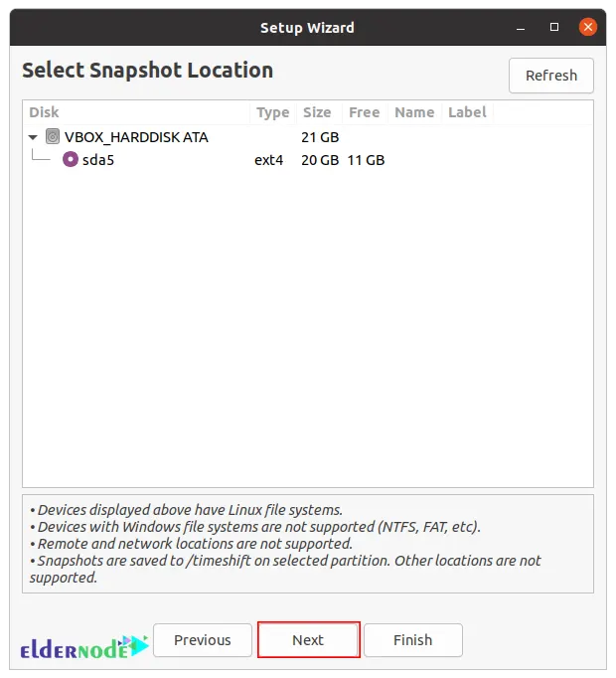The width and height of the screenshot is (616, 678).
Task: Click the Free column header
Action: coord(364,112)
